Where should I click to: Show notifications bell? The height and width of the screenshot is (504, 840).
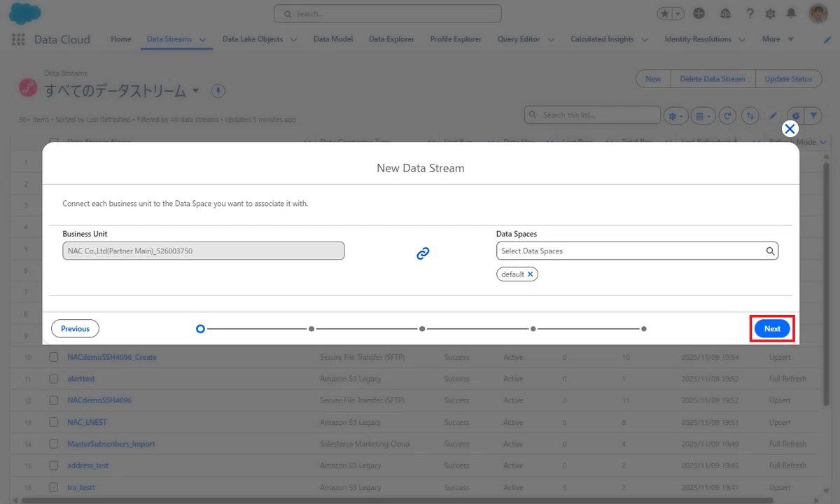[791, 13]
